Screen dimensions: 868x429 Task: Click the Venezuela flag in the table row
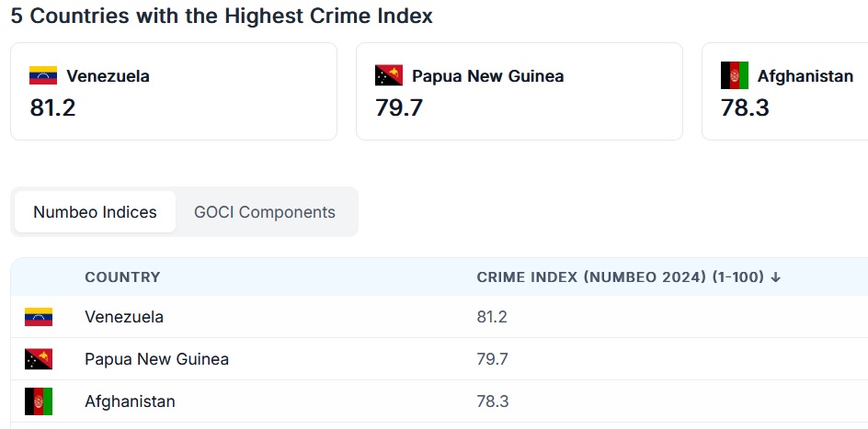click(39, 317)
